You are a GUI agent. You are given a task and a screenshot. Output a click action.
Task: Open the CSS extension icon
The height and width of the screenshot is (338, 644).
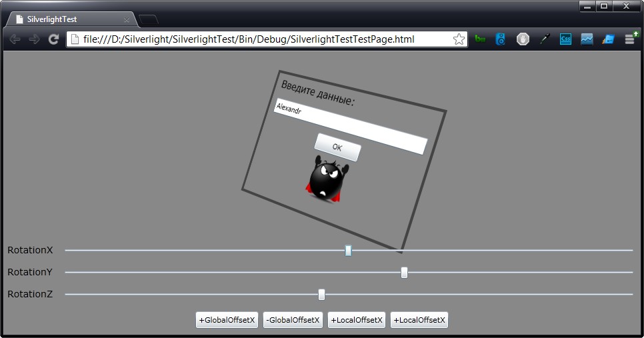(565, 39)
